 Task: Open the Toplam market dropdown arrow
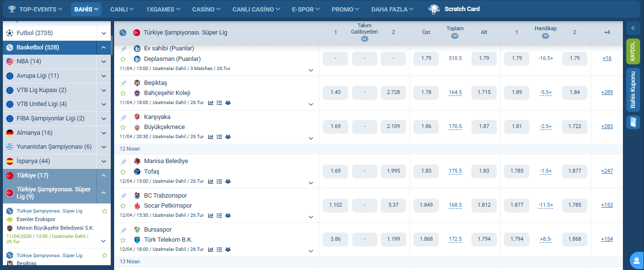(455, 36)
